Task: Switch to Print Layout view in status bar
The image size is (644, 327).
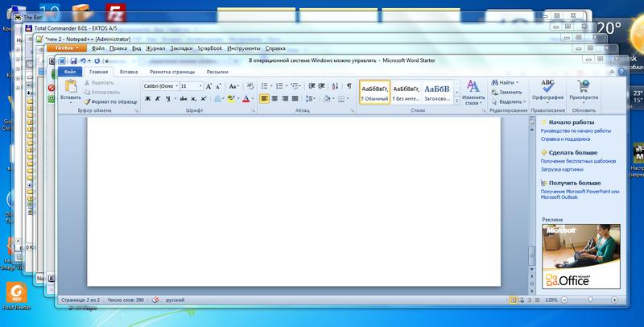Action: pyautogui.click(x=513, y=300)
